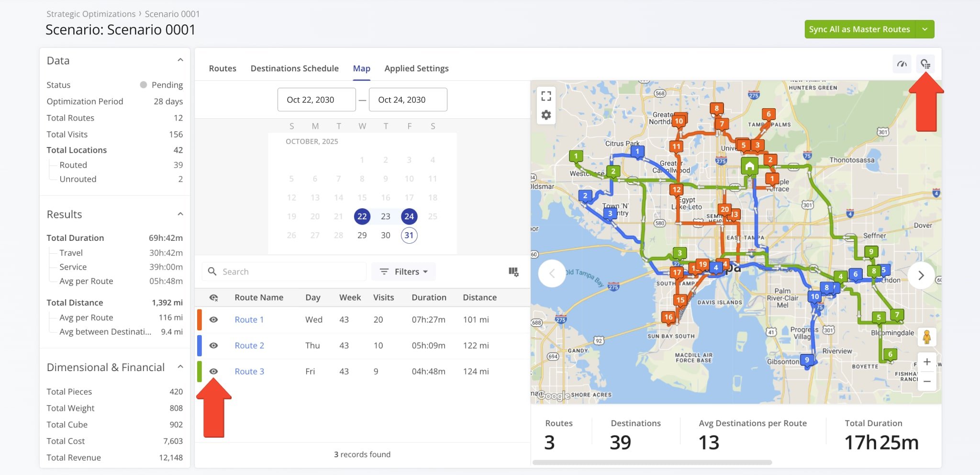Viewport: 980px width, 475px height.
Task: Click the gauge metrics icon
Action: [902, 64]
